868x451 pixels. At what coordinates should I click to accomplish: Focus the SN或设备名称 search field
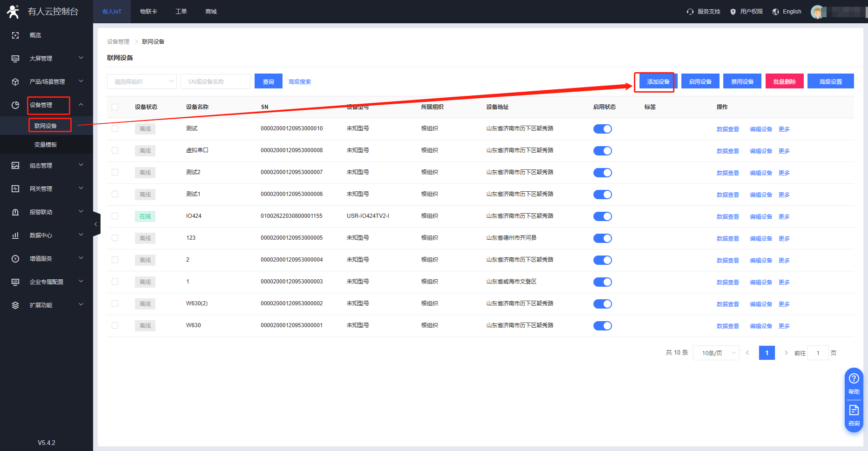(x=215, y=81)
